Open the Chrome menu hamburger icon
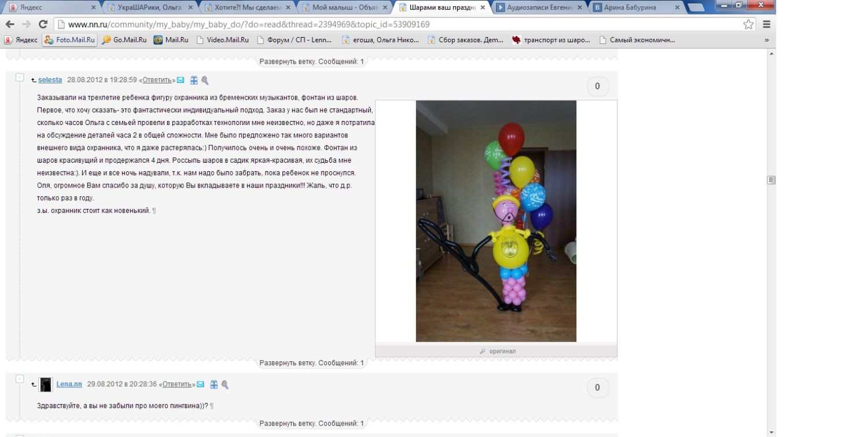 pyautogui.click(x=766, y=24)
